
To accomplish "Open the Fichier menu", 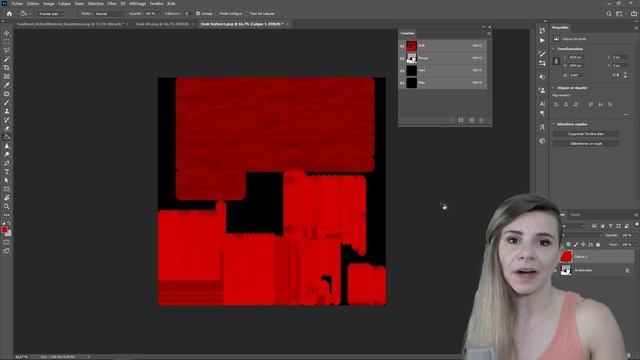I will (17, 3).
